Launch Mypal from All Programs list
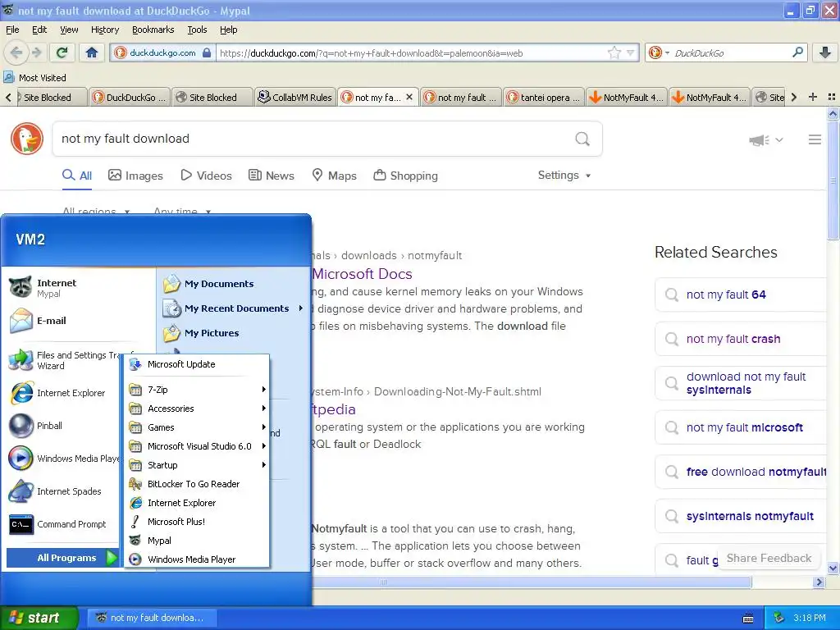840x630 pixels. click(x=197, y=541)
